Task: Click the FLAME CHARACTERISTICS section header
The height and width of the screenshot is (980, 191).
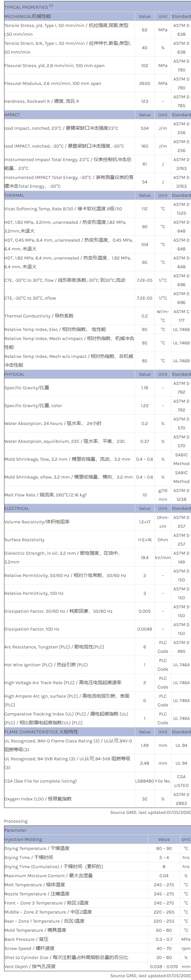Action: (x=41, y=732)
